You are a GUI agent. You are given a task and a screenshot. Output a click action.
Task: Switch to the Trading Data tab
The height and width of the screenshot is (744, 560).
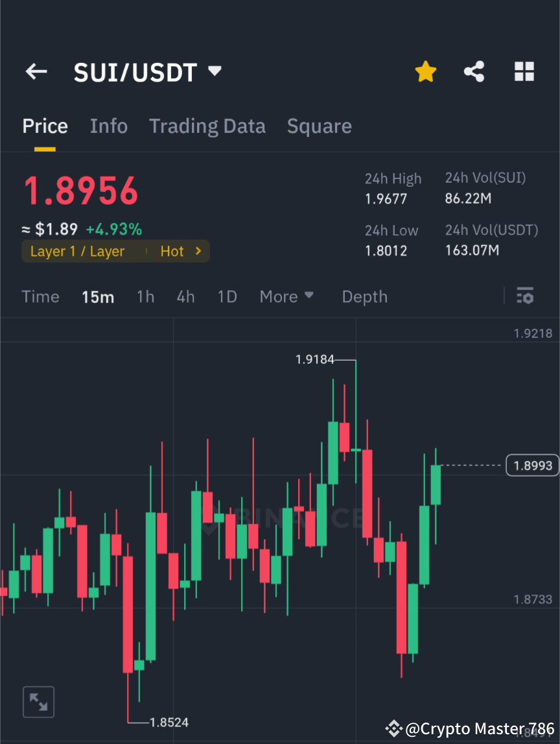click(207, 126)
